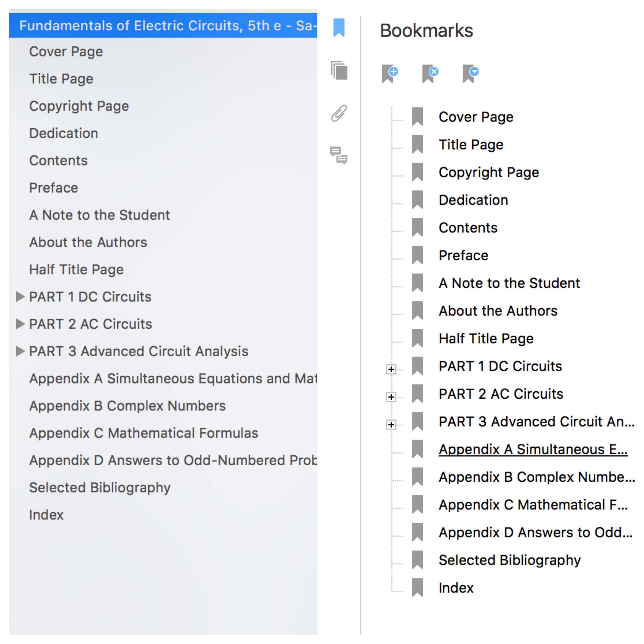Click bookmark icon beside Appendix A
This screenshot has height=644, width=644.
pyautogui.click(x=417, y=449)
